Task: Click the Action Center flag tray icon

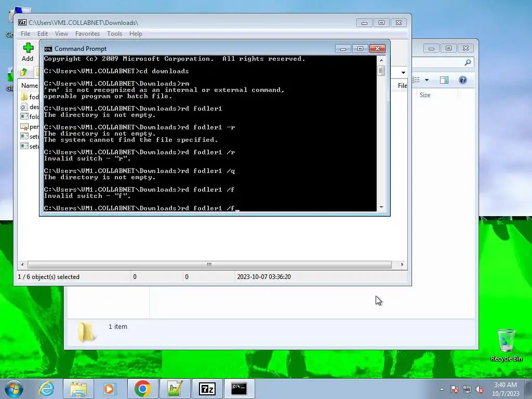Action: [x=454, y=389]
